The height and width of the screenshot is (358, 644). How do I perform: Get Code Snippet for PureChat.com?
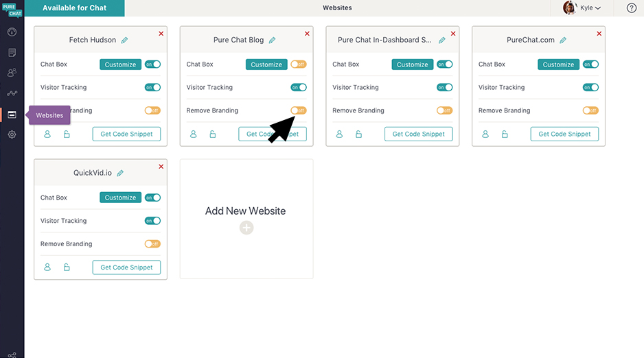pyautogui.click(x=565, y=134)
